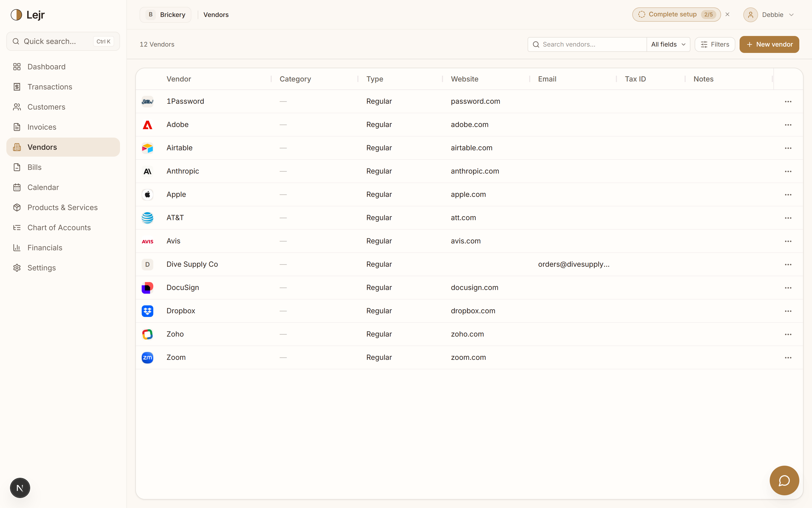The image size is (812, 508).
Task: Click the 12 Vendors count label
Action: point(157,44)
